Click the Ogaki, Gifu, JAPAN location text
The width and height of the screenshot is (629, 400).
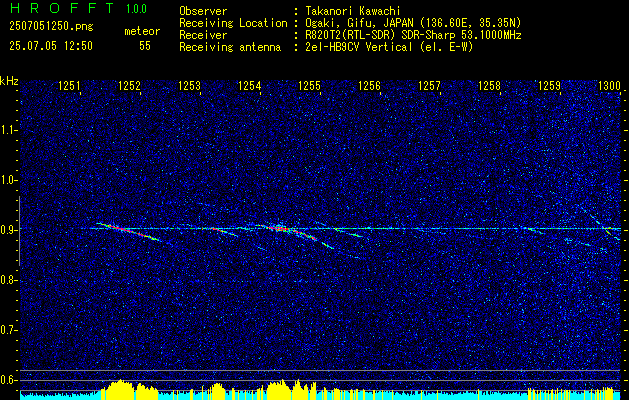[413, 23]
